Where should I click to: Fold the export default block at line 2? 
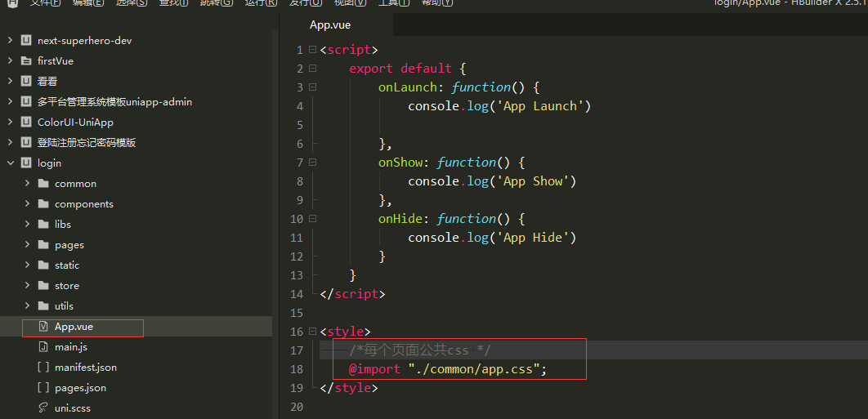tap(312, 69)
